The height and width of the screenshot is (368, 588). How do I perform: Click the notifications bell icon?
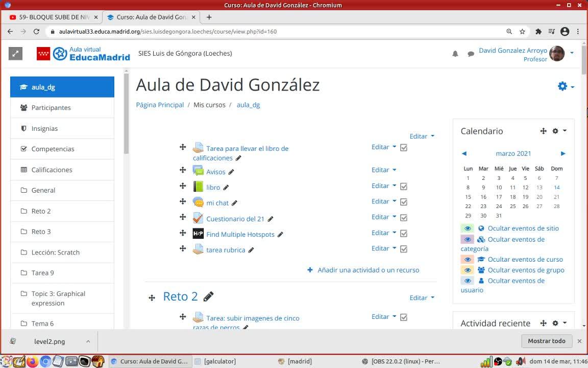click(x=455, y=54)
